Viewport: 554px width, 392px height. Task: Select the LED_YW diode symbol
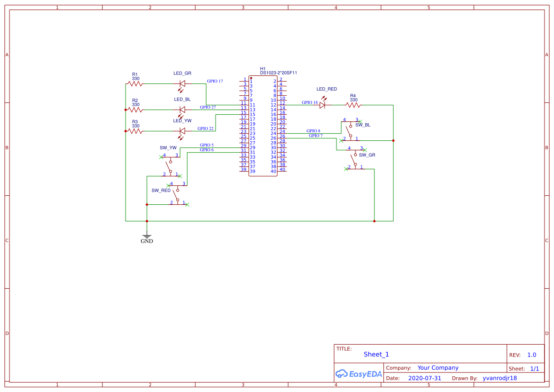(182, 133)
